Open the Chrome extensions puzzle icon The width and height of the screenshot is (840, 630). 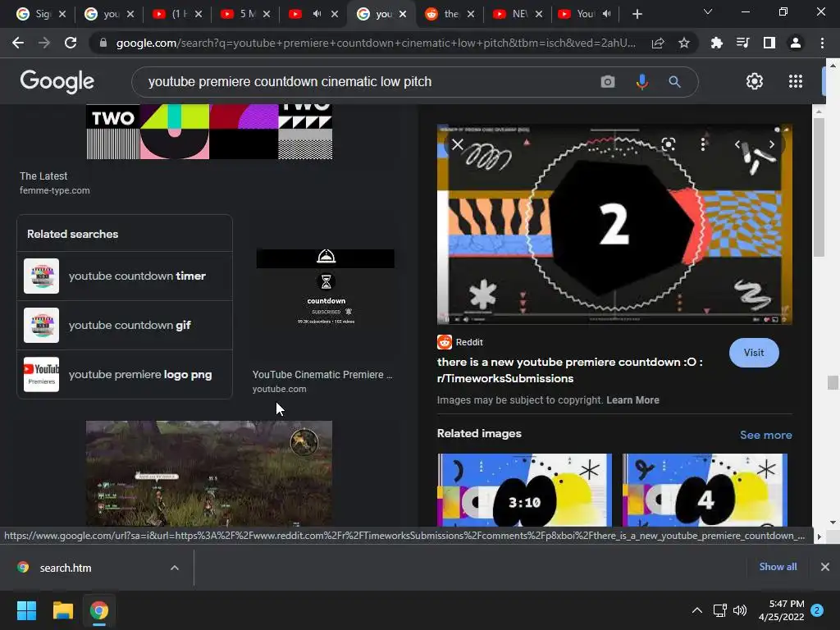[716, 43]
